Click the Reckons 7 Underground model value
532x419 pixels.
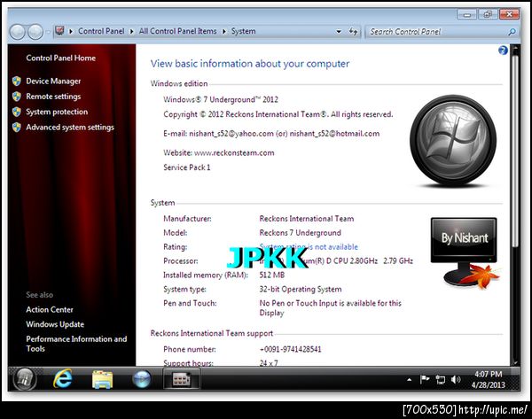301,233
